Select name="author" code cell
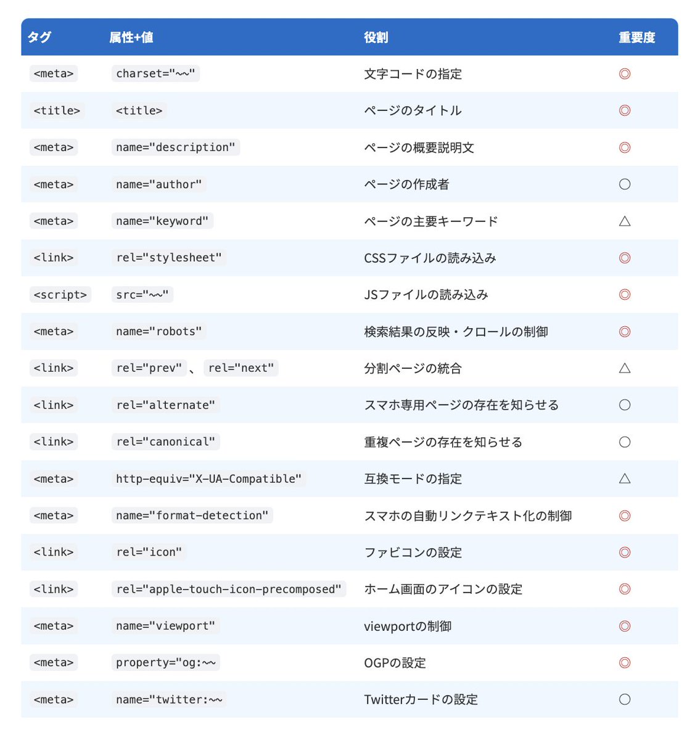The image size is (700, 740). pyautogui.click(x=159, y=184)
